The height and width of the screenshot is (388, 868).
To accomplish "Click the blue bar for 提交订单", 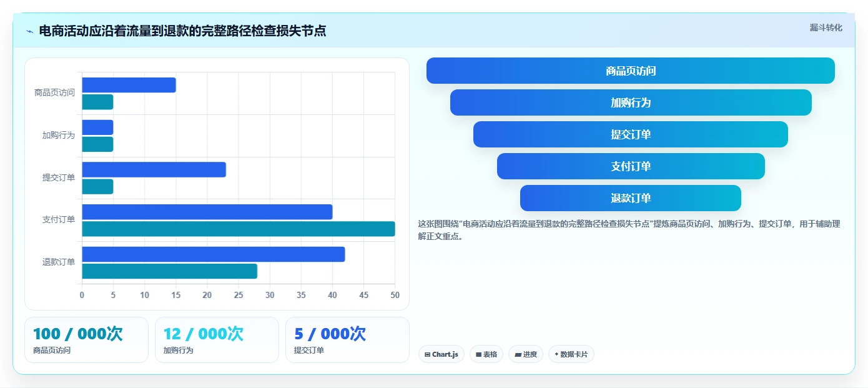I will (x=154, y=169).
